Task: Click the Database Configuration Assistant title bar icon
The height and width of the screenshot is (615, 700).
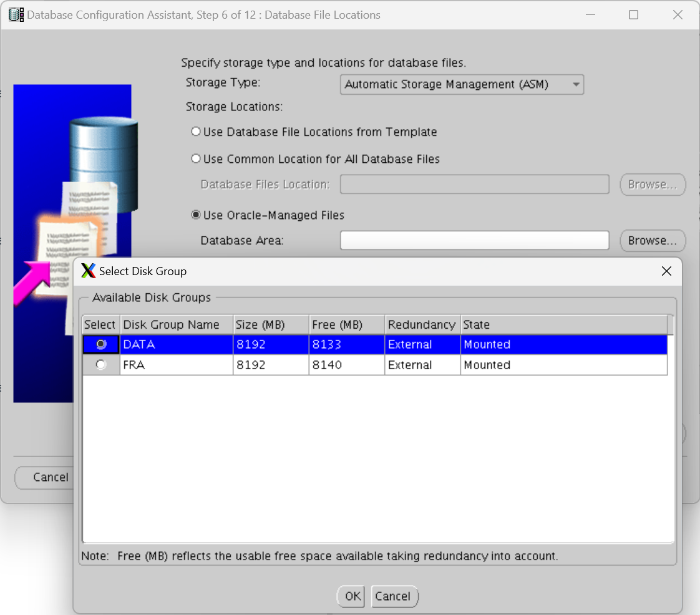Action: pos(16,15)
